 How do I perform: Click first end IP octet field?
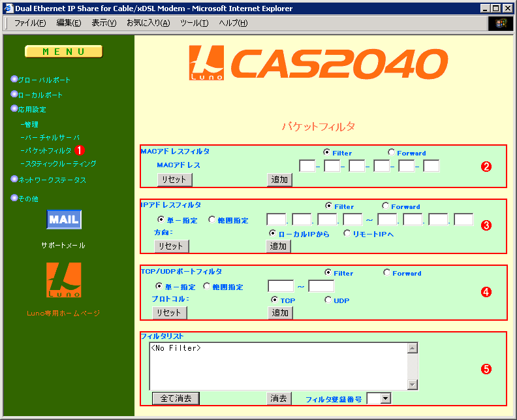point(387,219)
